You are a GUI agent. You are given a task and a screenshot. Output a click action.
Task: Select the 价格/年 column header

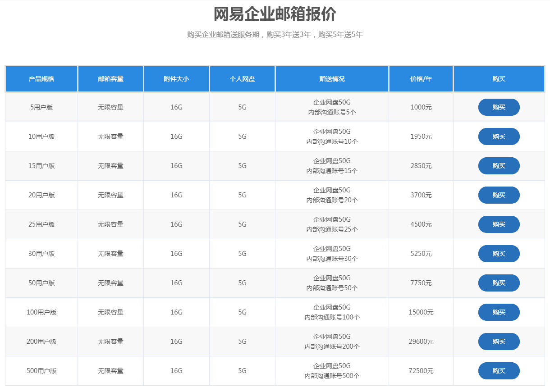click(x=421, y=79)
